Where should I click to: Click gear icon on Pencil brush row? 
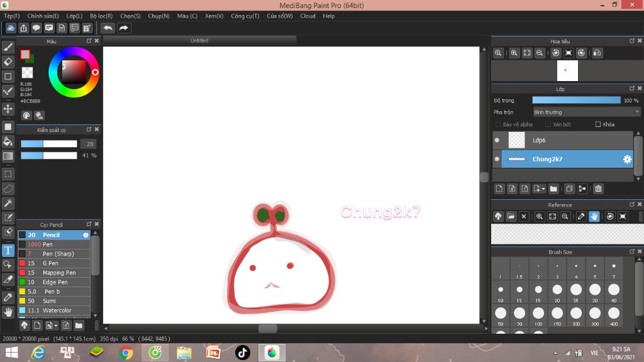86,235
